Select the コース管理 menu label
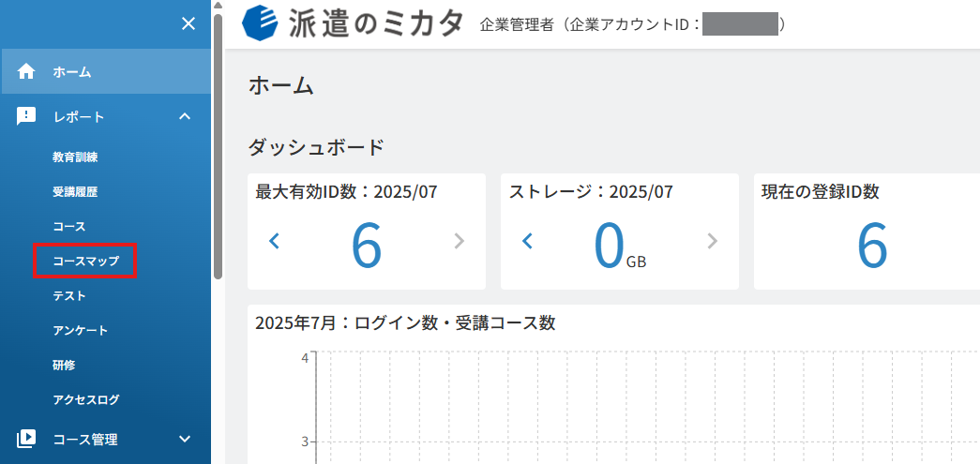Viewport: 980px width, 464px height. (x=85, y=440)
